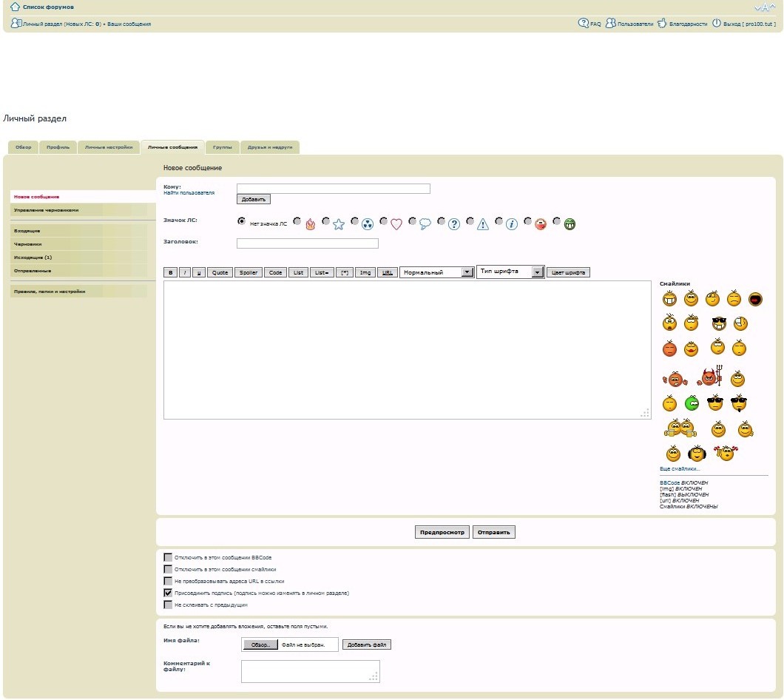Insert the two smileys clinking beer mugs
Image resolution: width=784 pixels, height=700 pixels.
pos(679,428)
